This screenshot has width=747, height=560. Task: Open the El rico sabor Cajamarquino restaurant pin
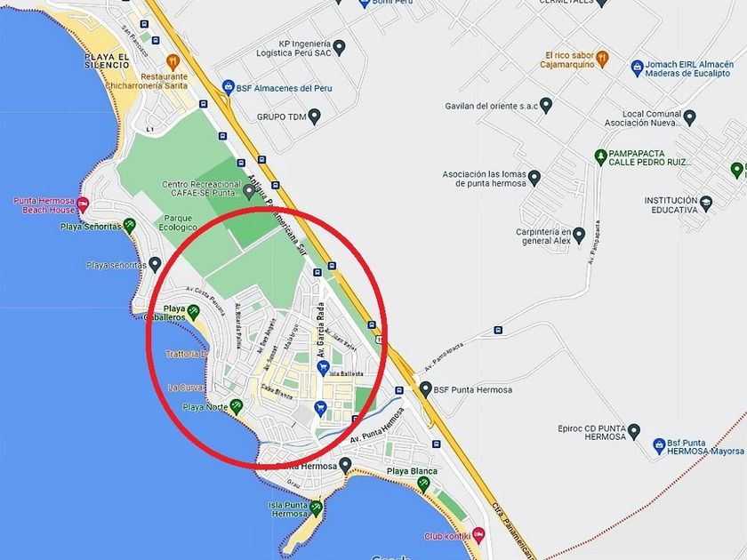pos(603,60)
